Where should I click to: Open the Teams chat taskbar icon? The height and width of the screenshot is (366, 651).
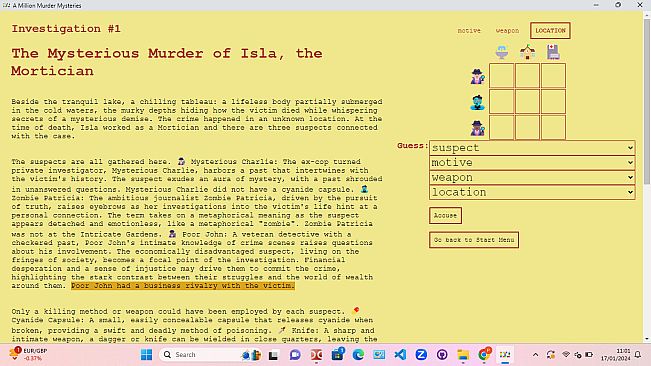pyautogui.click(x=295, y=355)
